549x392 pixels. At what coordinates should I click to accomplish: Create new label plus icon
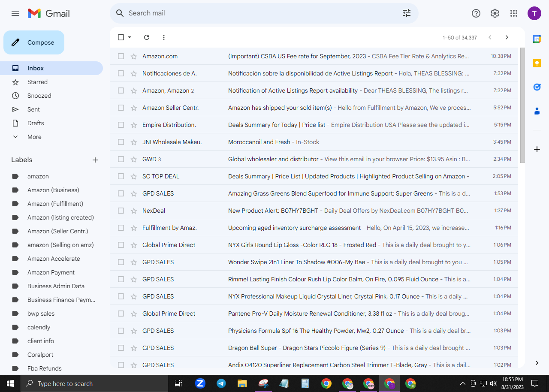pyautogui.click(x=95, y=160)
